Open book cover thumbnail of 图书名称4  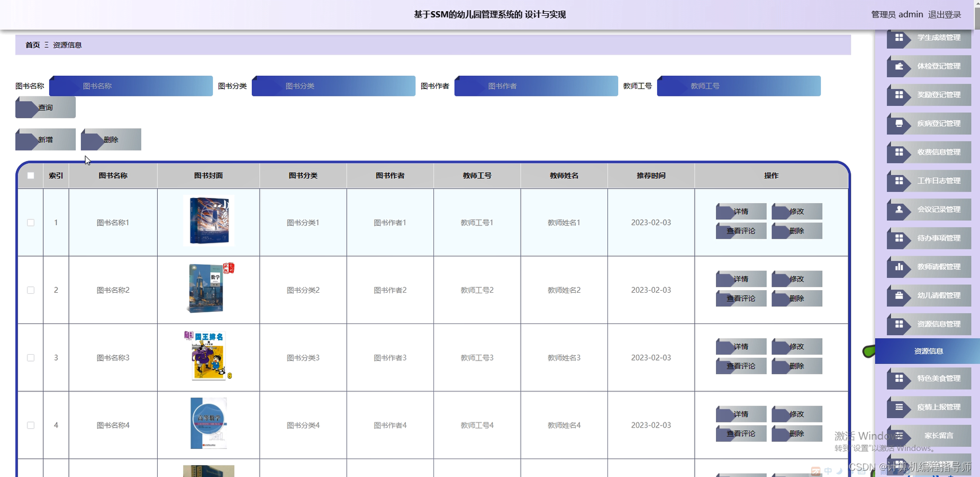[208, 424]
